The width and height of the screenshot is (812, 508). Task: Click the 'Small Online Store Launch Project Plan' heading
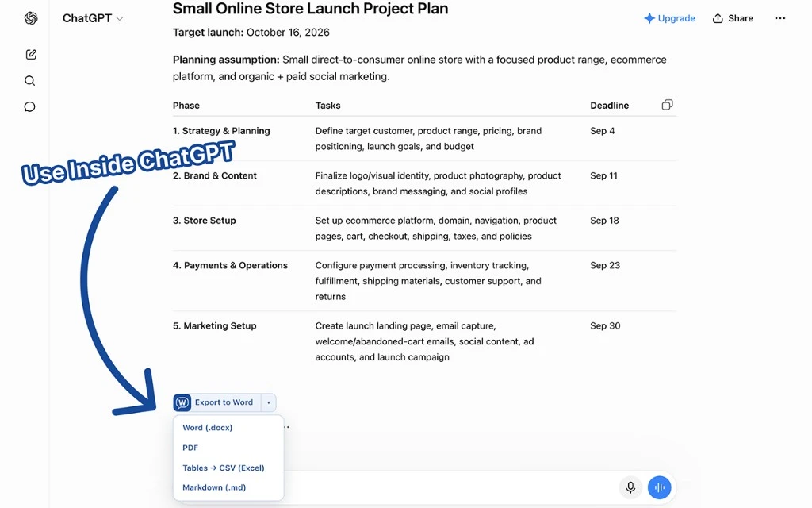310,8
